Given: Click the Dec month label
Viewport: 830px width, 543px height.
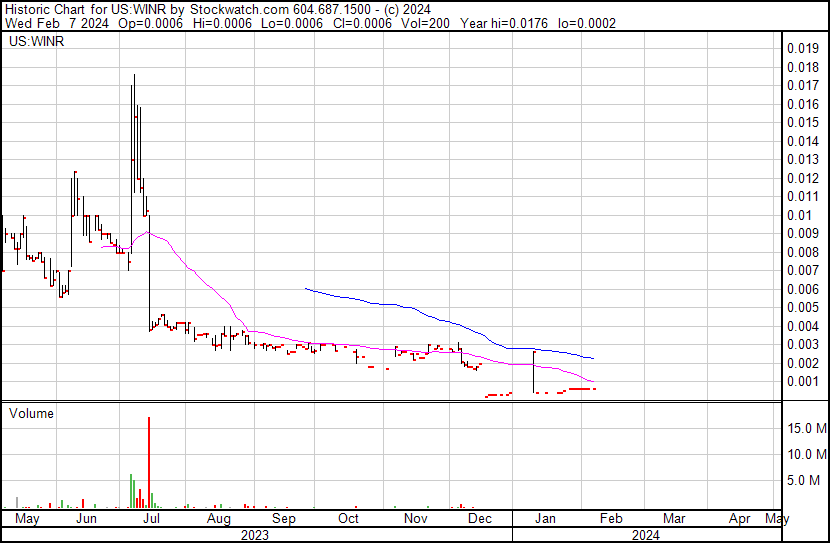Looking at the screenshot, I should tap(479, 519).
